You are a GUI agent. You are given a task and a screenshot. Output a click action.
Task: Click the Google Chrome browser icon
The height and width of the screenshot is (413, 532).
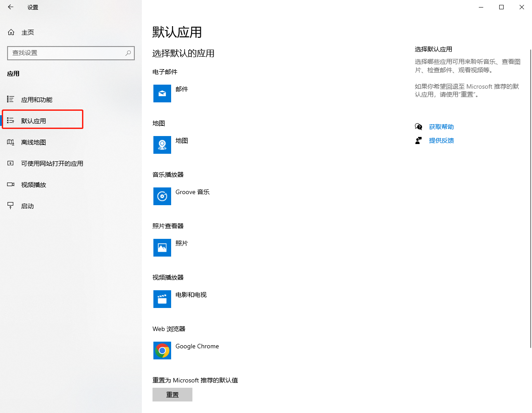click(x=162, y=351)
